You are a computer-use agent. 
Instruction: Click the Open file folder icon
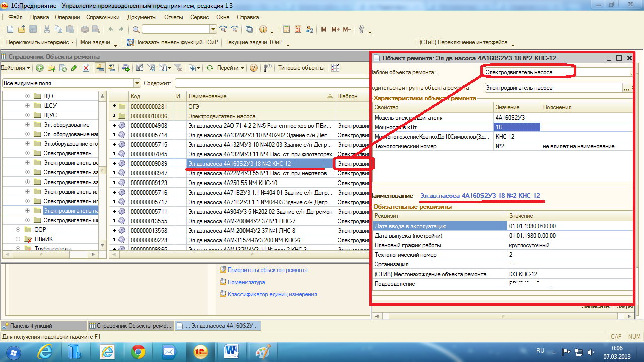coord(22,29)
